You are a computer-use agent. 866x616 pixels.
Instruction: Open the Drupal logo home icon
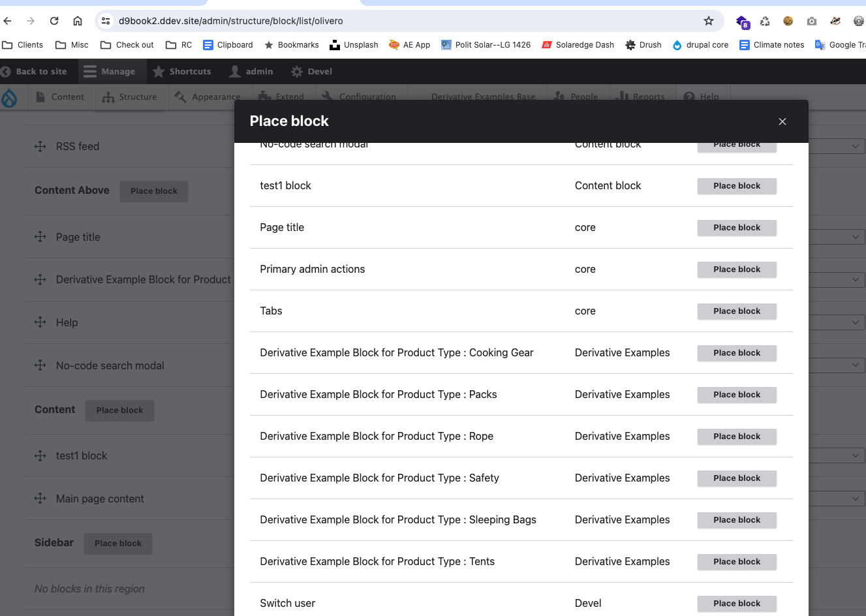pos(9,97)
